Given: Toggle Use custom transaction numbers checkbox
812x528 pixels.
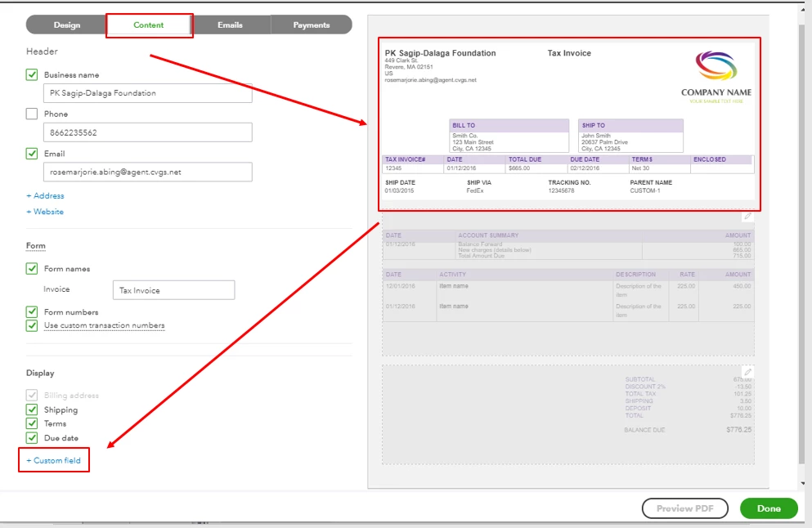Looking at the screenshot, I should click(x=32, y=325).
